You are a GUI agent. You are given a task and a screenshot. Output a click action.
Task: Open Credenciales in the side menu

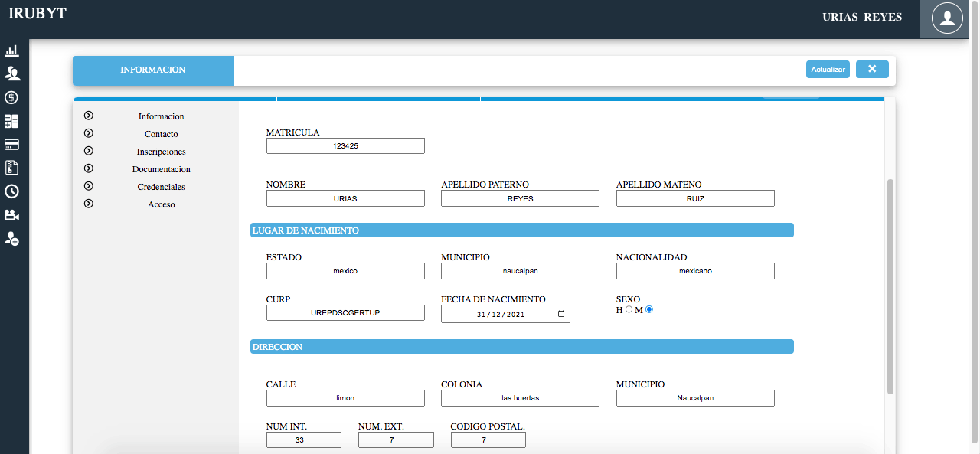point(161,187)
